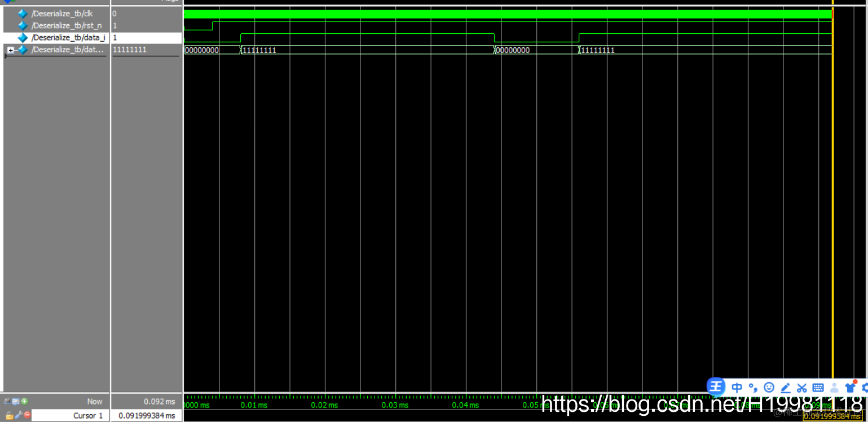Open the emoji smiley icon
The width and height of the screenshot is (868, 422).
pos(769,388)
